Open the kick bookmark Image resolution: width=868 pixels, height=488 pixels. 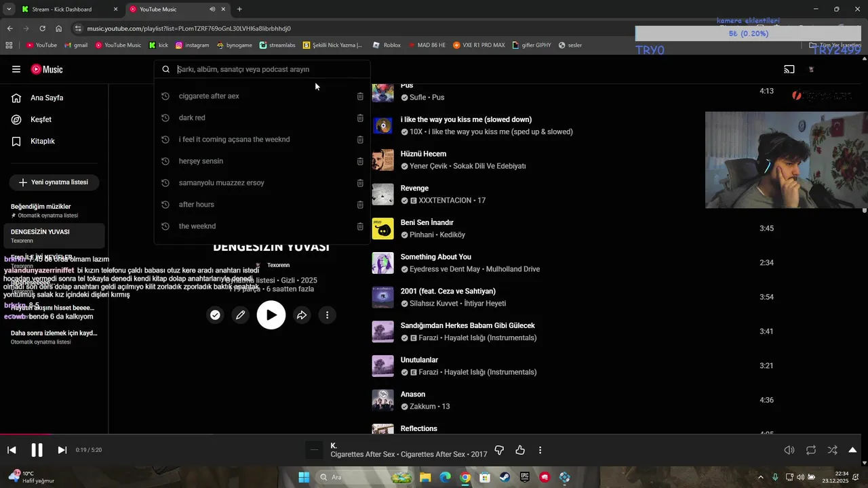(x=159, y=45)
